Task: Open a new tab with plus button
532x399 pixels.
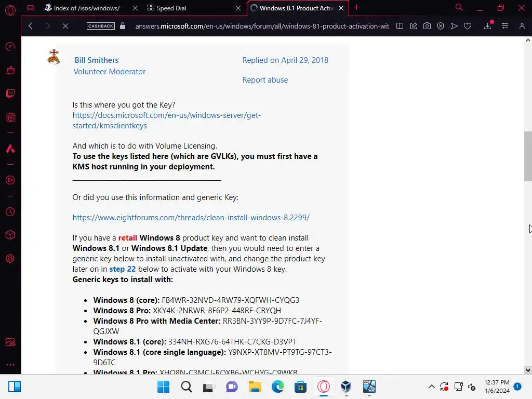Action: click(x=356, y=7)
